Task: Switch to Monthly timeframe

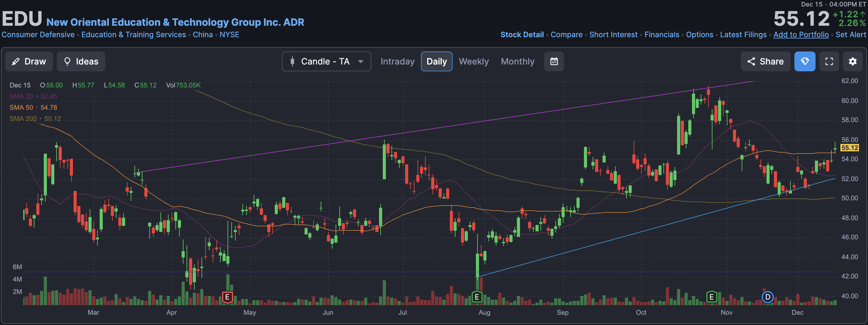Action: coord(518,61)
